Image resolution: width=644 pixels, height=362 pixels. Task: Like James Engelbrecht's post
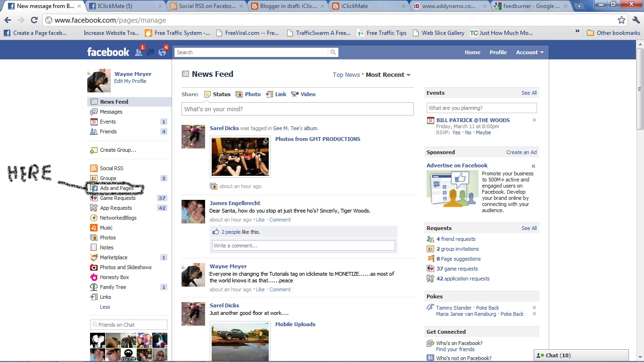click(x=260, y=220)
